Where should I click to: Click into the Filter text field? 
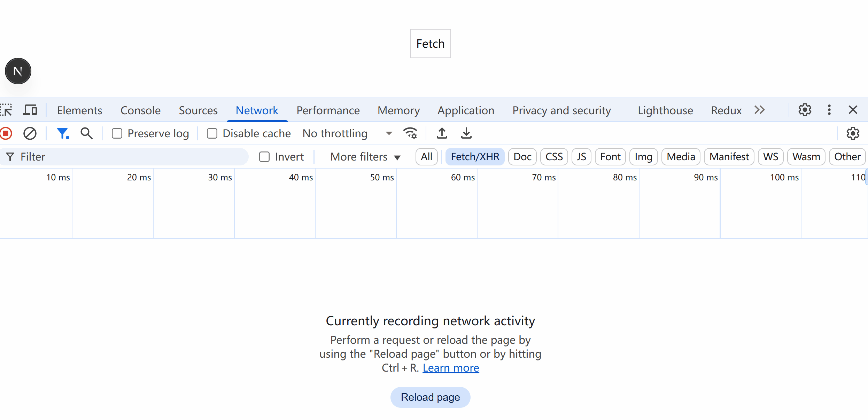[x=132, y=157]
